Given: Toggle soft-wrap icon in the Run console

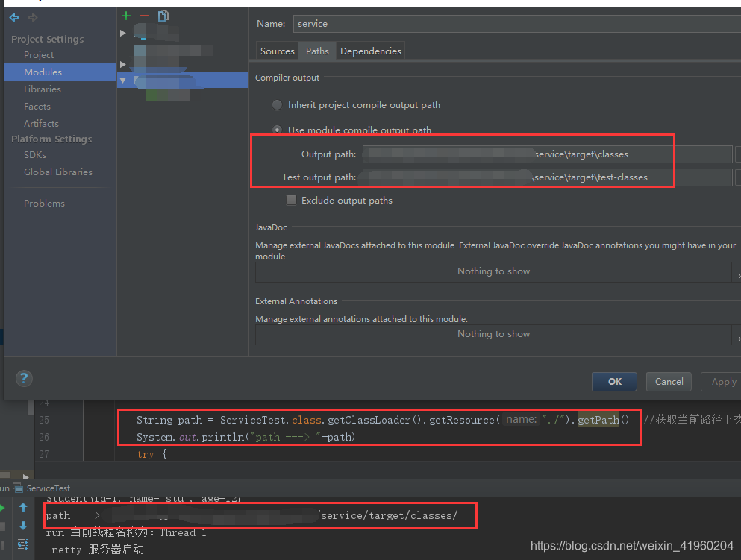Looking at the screenshot, I should pyautogui.click(x=22, y=544).
